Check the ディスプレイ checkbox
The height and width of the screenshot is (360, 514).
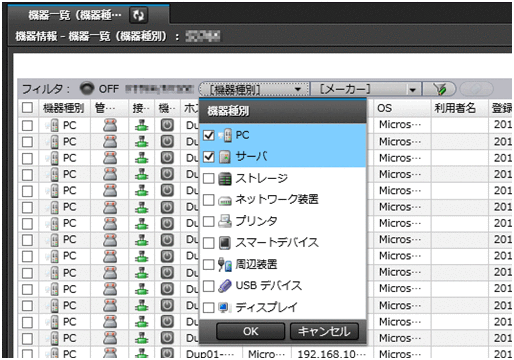pyautogui.click(x=209, y=307)
